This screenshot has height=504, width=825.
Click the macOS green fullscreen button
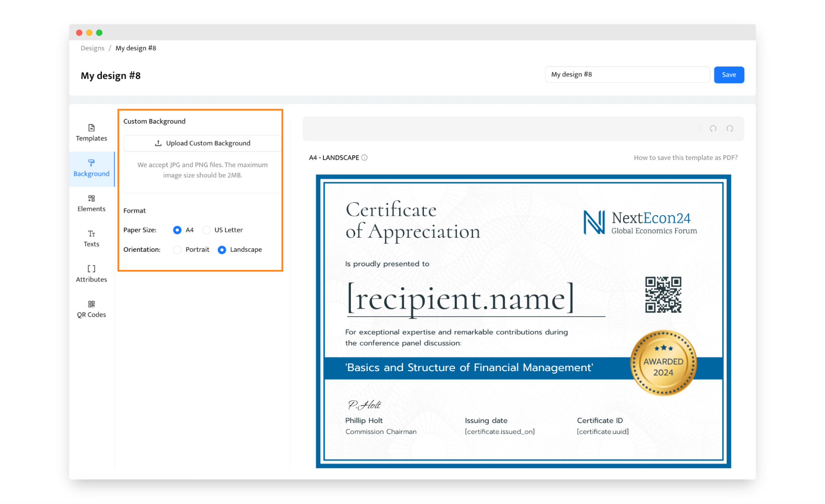(99, 33)
